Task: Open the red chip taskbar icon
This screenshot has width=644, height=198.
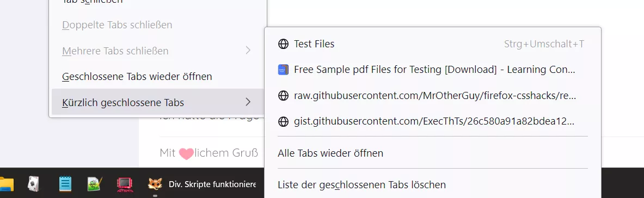Action: (124, 184)
